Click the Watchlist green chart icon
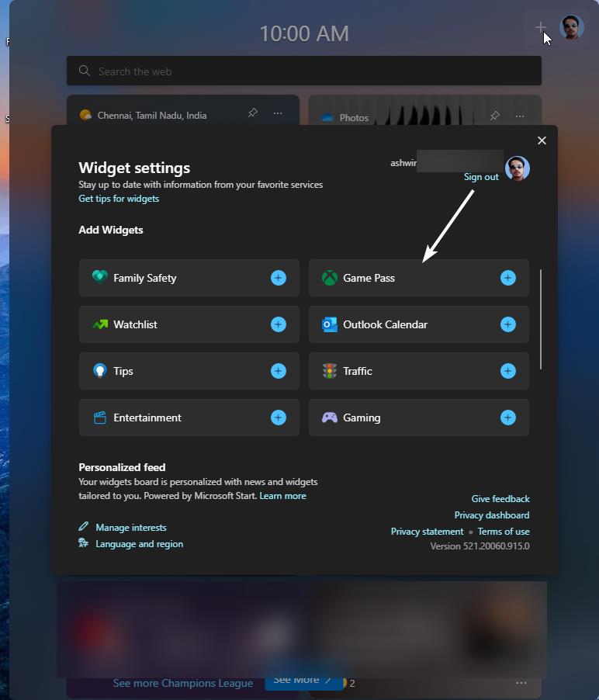 click(x=100, y=324)
